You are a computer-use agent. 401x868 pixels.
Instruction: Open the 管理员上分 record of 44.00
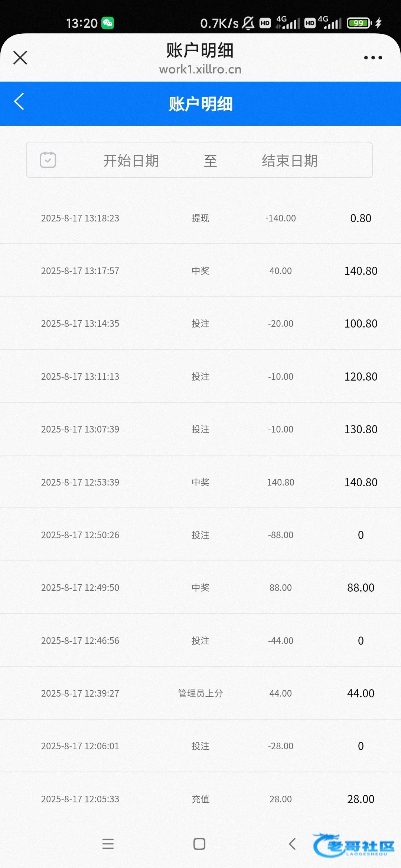tap(200, 693)
